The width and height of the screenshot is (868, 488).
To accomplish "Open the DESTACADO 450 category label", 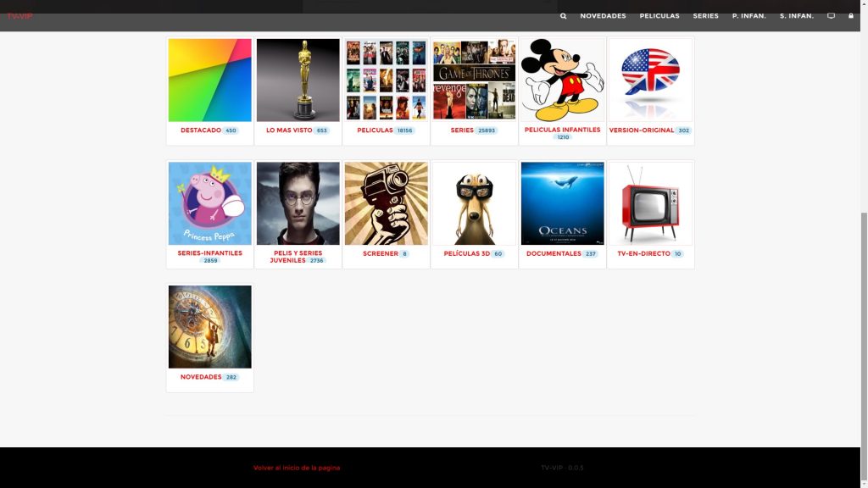I will tap(209, 130).
